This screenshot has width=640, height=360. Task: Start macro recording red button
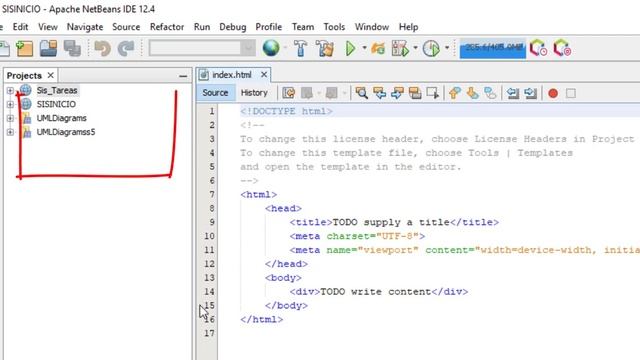click(x=553, y=93)
